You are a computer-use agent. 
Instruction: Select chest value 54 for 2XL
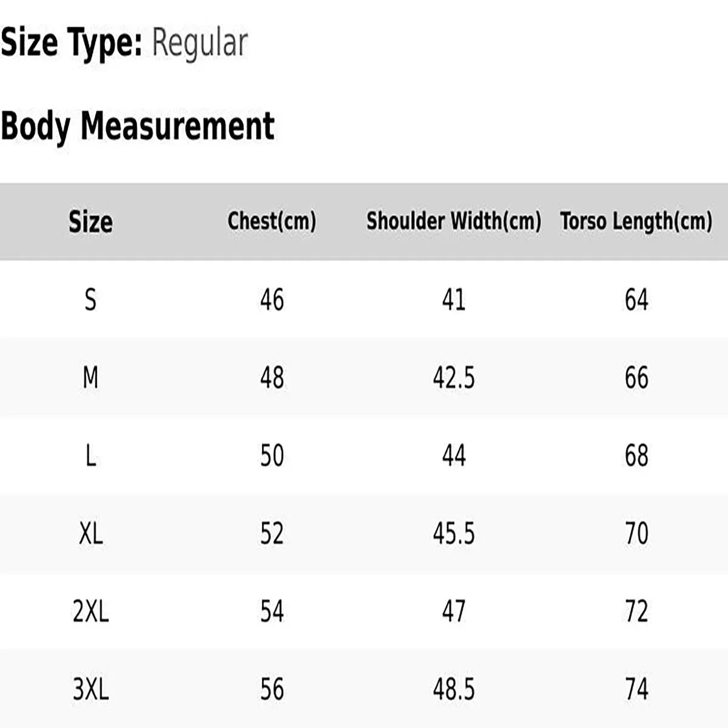272,611
